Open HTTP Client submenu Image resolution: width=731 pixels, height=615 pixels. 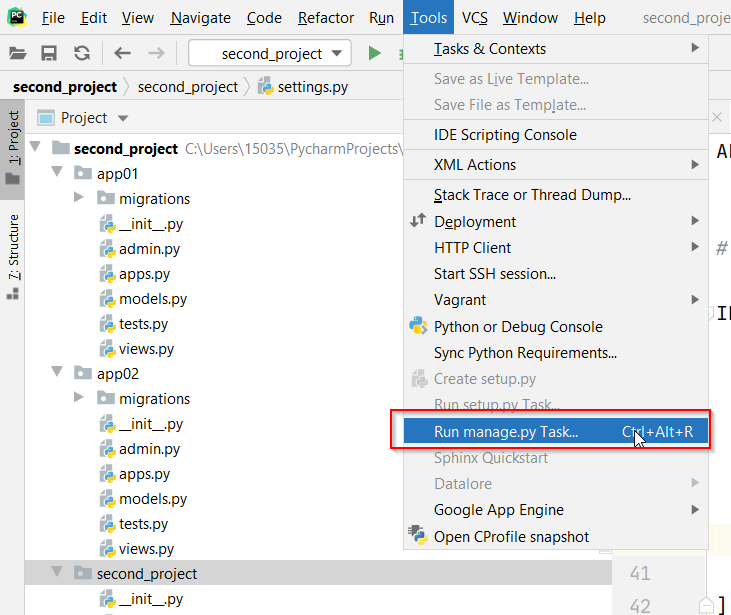tap(556, 248)
